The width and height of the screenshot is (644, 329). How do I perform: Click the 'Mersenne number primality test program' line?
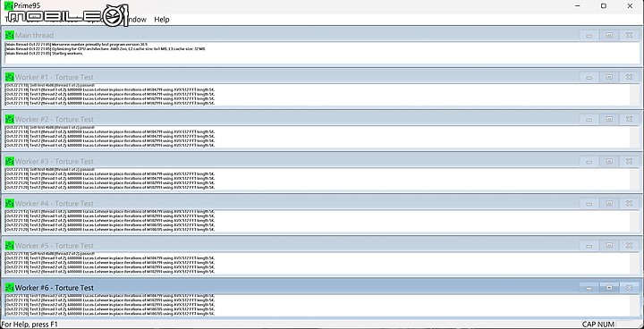pyautogui.click(x=76, y=45)
